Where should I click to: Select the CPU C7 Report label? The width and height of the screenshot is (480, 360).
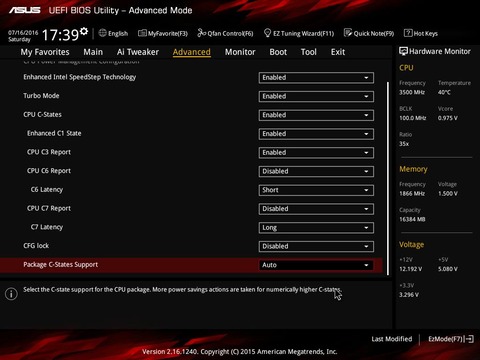tap(49, 208)
